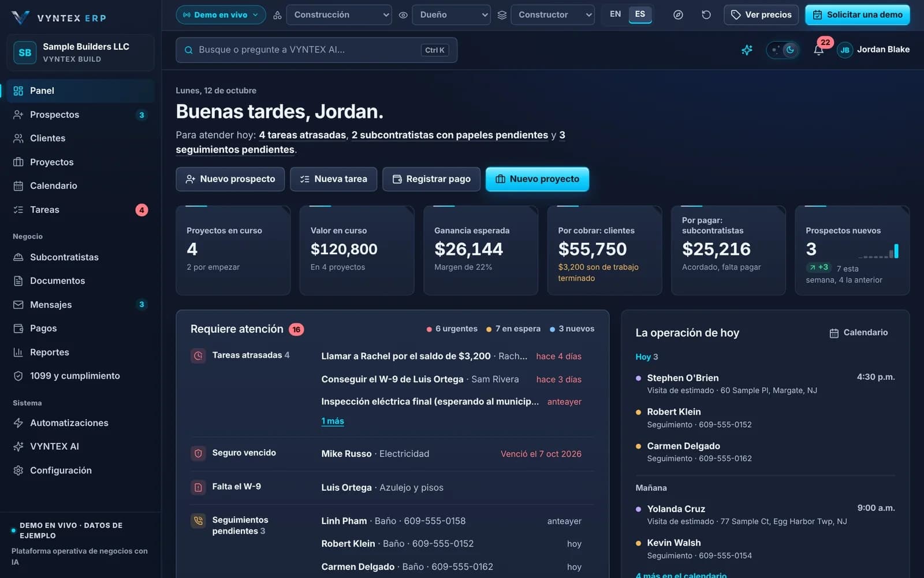This screenshot has width=924, height=578.
Task: Filter by 3 nuevos
Action: (572, 329)
